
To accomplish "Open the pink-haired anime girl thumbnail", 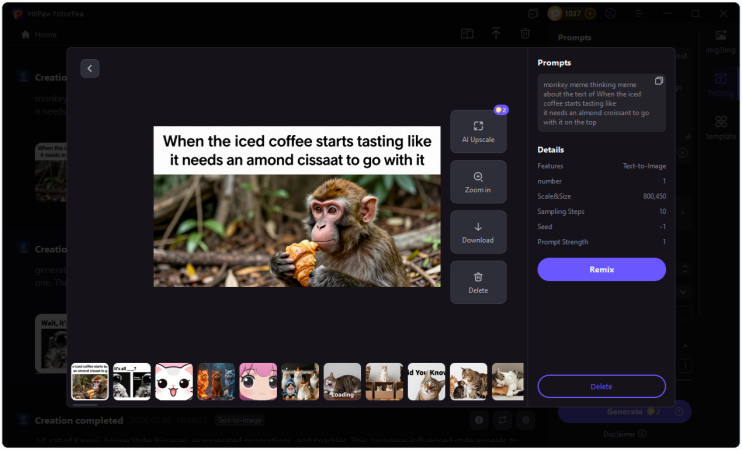I will pos(258,381).
